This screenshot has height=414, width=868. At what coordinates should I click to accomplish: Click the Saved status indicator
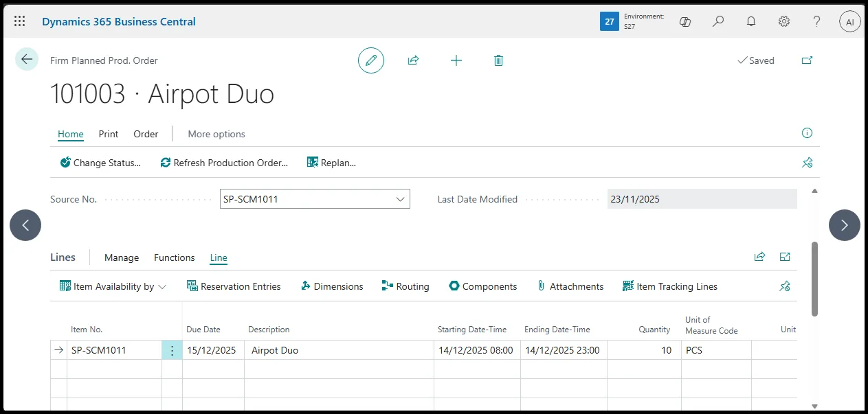pos(756,60)
